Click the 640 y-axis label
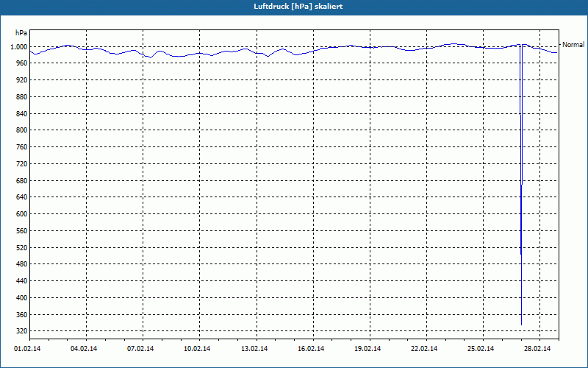The width and height of the screenshot is (588, 368). [x=22, y=197]
